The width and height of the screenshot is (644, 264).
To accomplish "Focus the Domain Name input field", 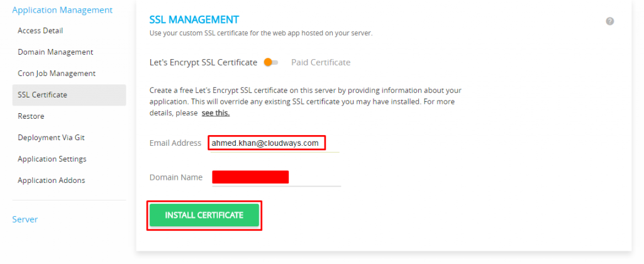I will tap(277, 178).
